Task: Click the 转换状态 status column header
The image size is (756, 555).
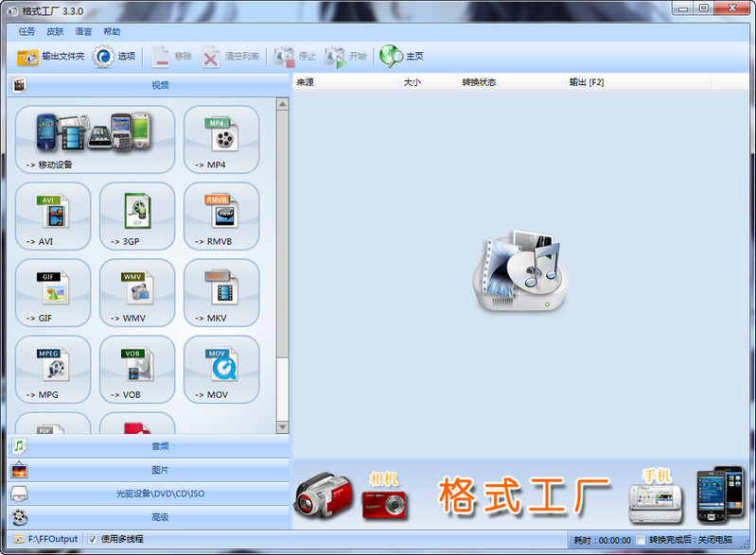Action: pyautogui.click(x=512, y=82)
